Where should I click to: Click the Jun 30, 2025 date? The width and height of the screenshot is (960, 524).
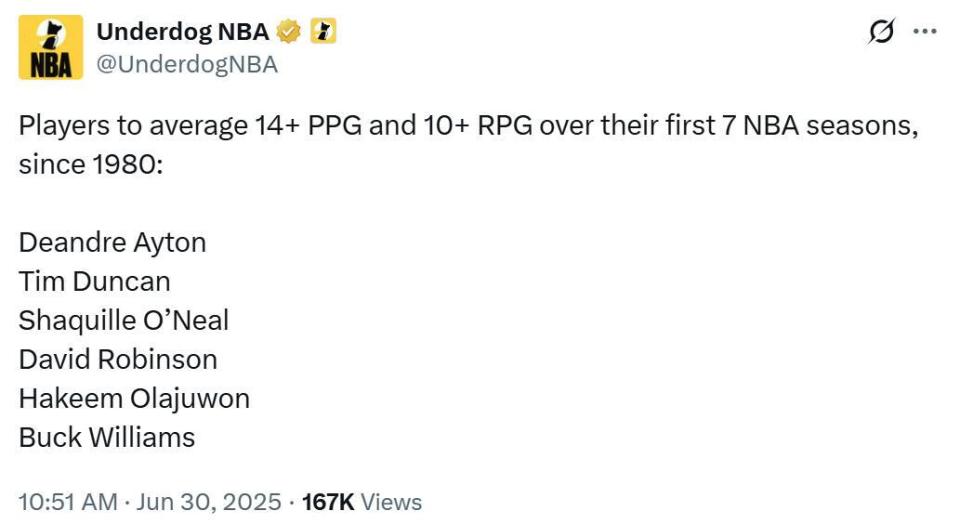point(209,502)
